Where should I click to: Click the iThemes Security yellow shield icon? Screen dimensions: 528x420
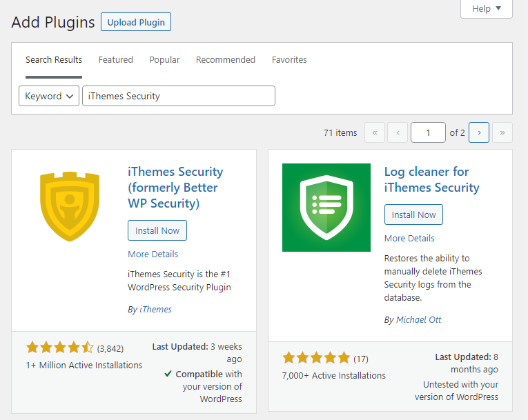[70, 206]
